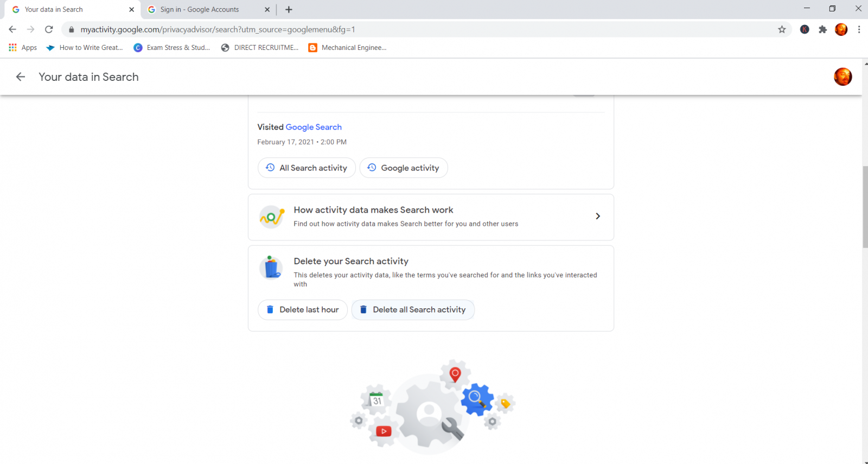Open the Extensions puzzle icon
The width and height of the screenshot is (868, 464).
tap(822, 29)
